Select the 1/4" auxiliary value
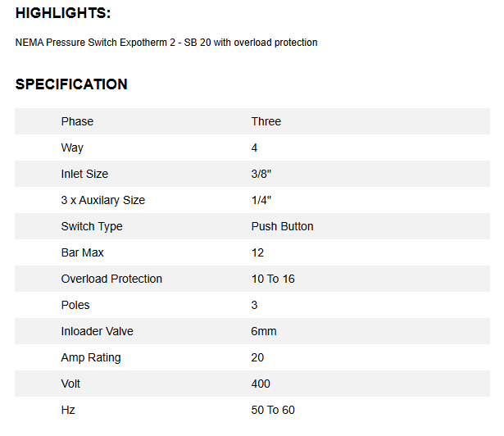The height and width of the screenshot is (436, 504). pos(261,200)
